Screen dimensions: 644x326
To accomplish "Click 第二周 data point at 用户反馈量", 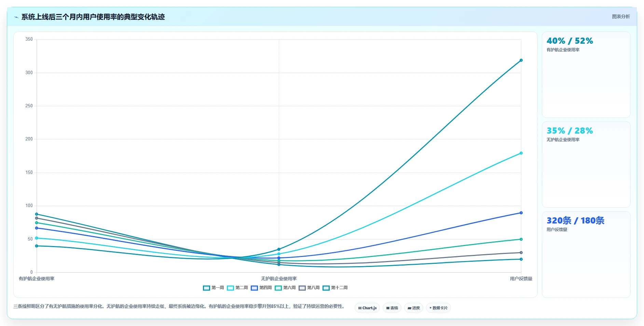I will point(521,153).
